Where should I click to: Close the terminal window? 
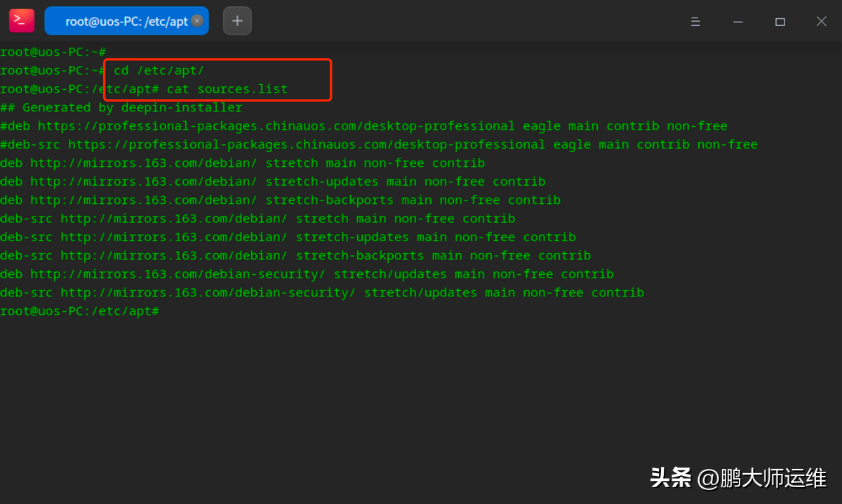point(822,22)
